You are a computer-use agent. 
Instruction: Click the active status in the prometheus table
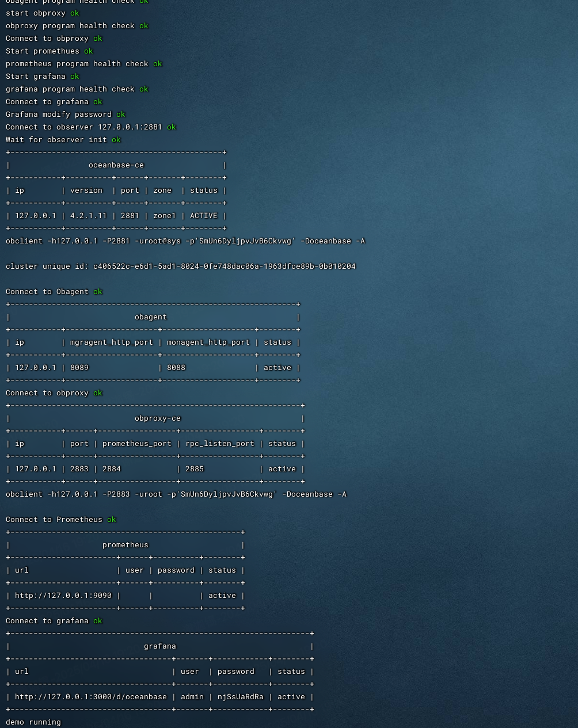click(222, 596)
